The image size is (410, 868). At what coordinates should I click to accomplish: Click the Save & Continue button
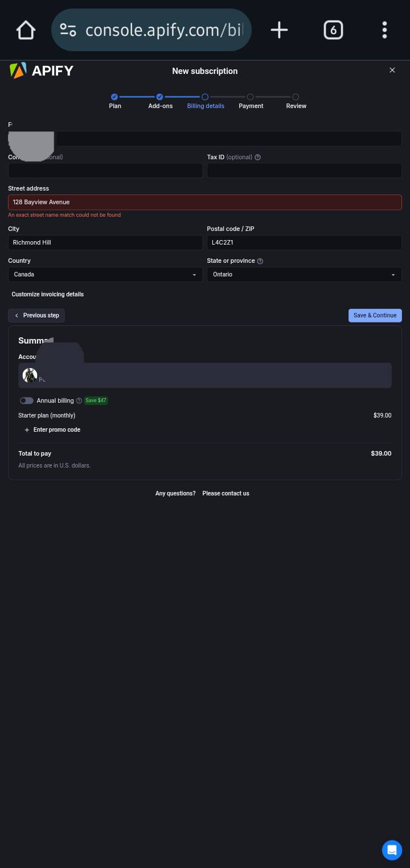pos(375,315)
